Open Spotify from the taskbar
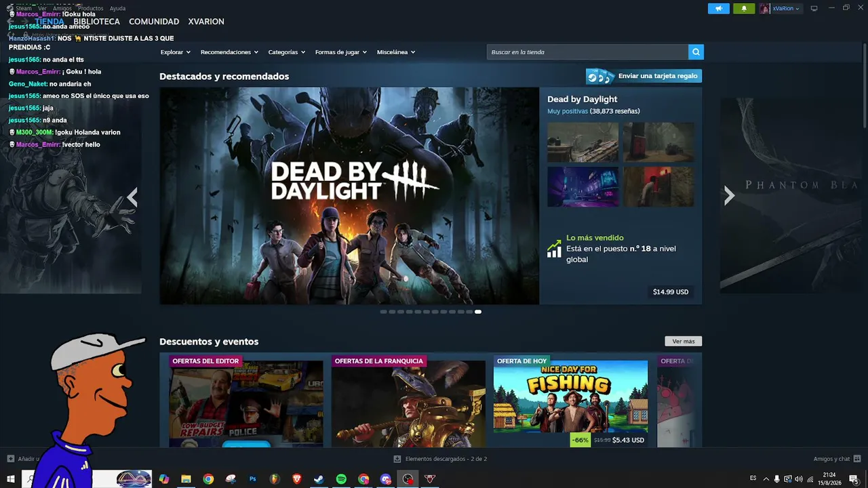This screenshot has width=868, height=488. pos(341,479)
